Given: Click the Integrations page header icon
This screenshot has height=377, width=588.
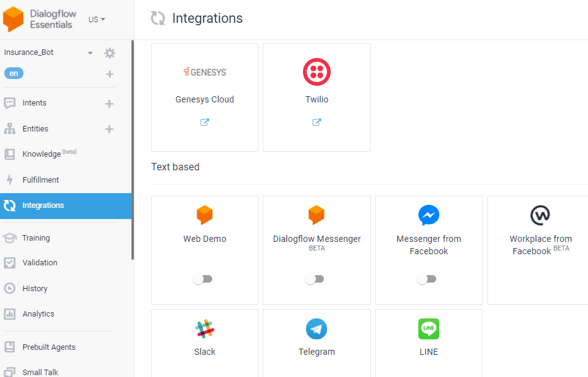Looking at the screenshot, I should coord(158,19).
